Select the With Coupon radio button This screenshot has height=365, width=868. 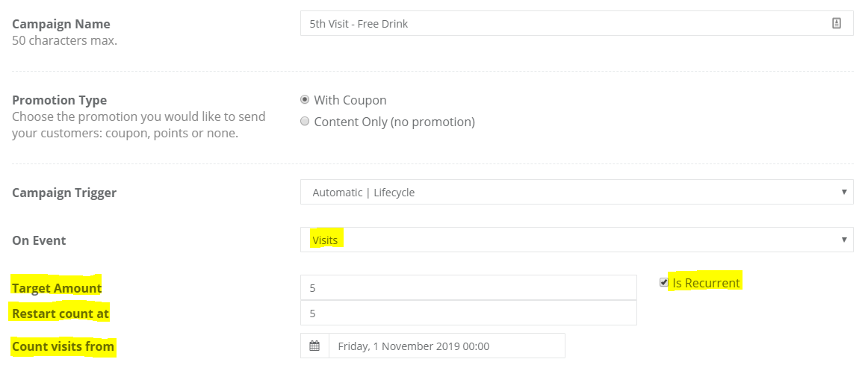click(305, 100)
